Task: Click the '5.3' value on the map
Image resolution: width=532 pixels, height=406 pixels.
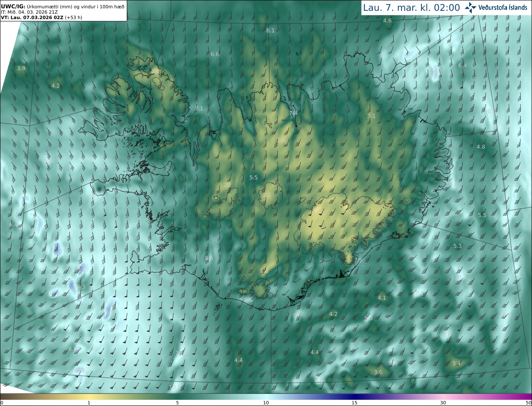Action: pos(458,246)
